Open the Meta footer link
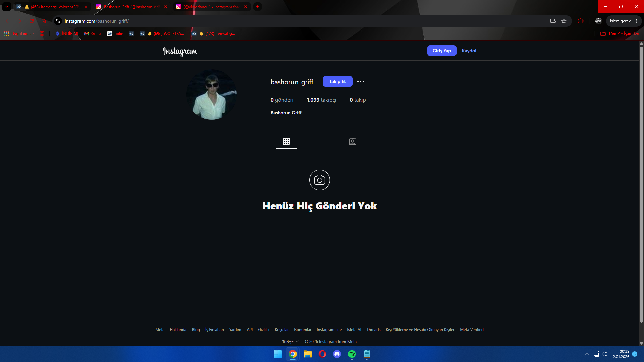644x362 pixels. pyautogui.click(x=160, y=330)
